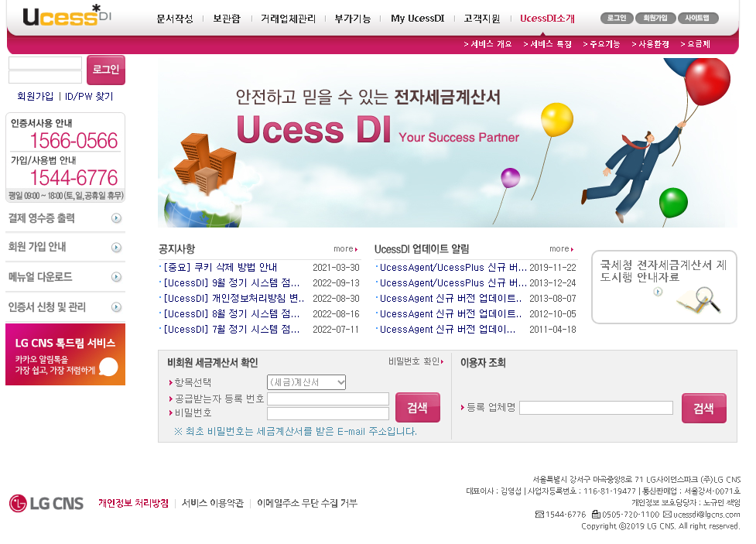Open notice [UcessDI] 7월 정기 시스템 점검

[231, 329]
